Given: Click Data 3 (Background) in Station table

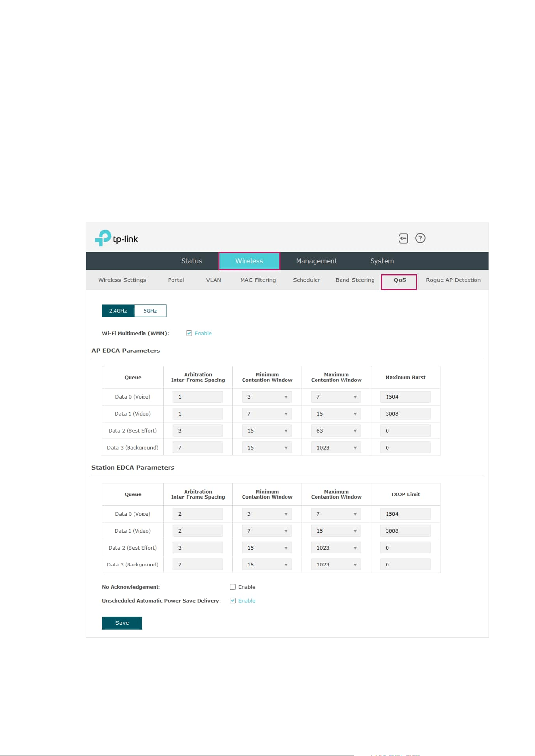Looking at the screenshot, I should (133, 565).
